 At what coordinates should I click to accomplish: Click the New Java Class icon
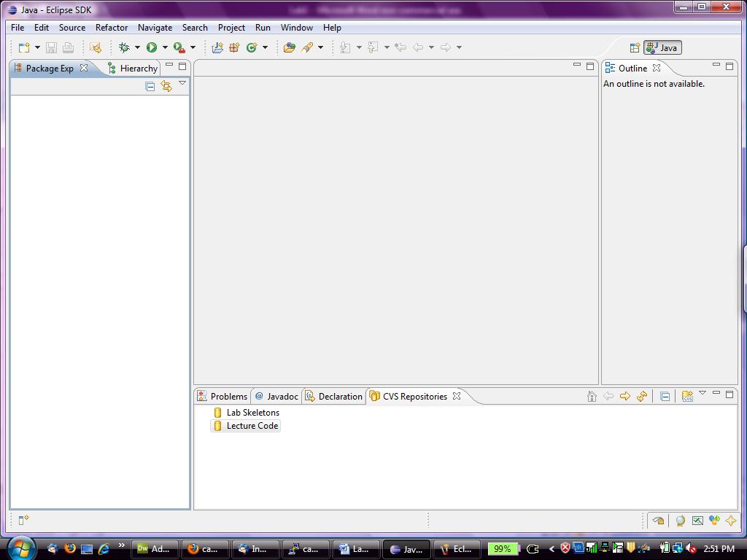[x=252, y=47]
